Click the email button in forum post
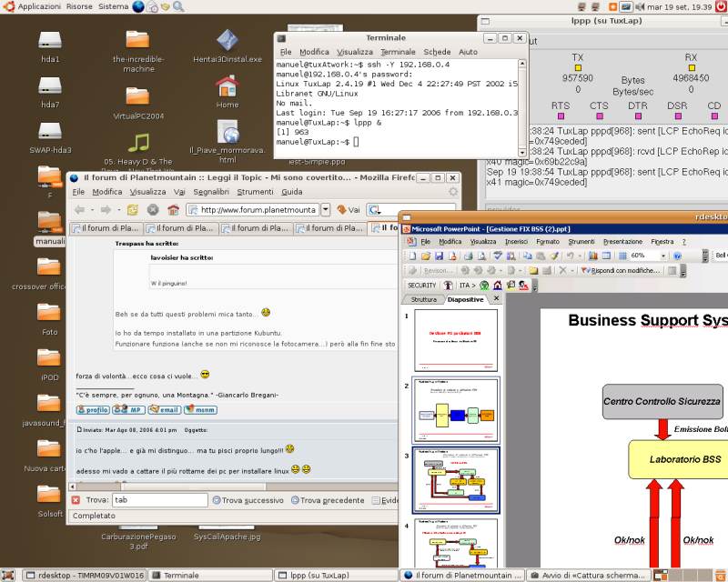This screenshot has height=582, width=728. [x=165, y=410]
